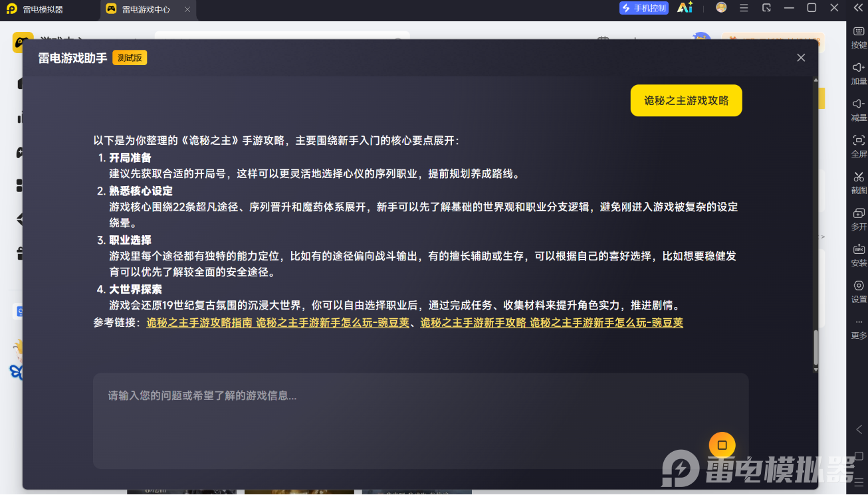The image size is (868, 495).
Task: Click the chat scrollbar thumb
Action: (x=815, y=347)
